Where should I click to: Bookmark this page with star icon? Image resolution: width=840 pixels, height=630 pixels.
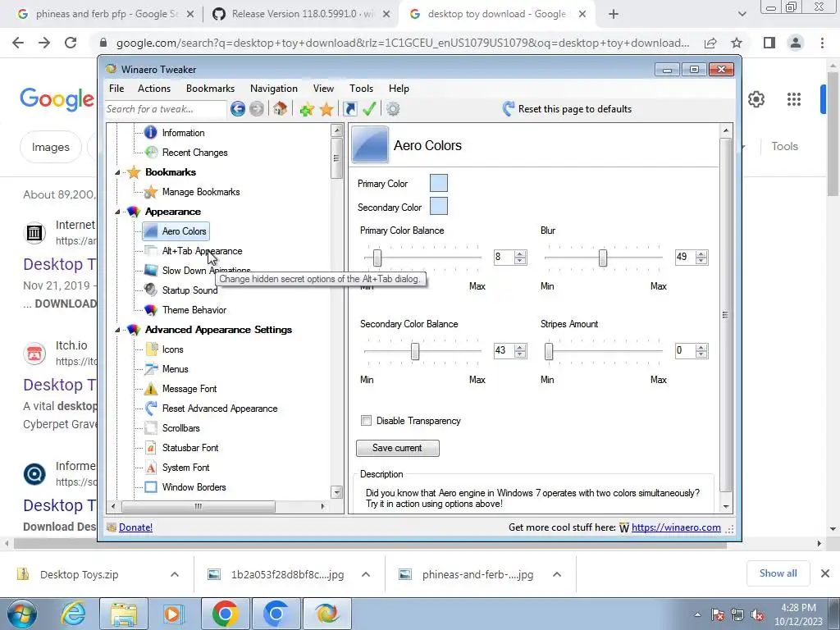point(737,43)
